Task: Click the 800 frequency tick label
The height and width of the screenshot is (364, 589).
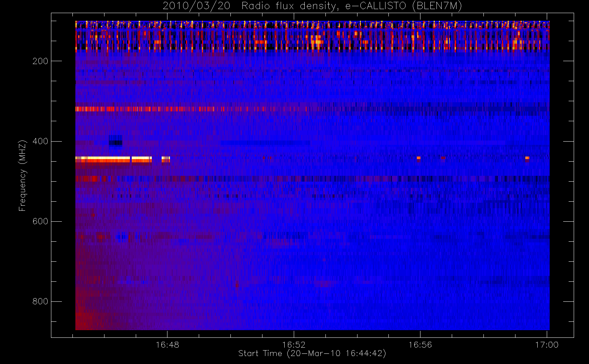Action: tap(40, 301)
